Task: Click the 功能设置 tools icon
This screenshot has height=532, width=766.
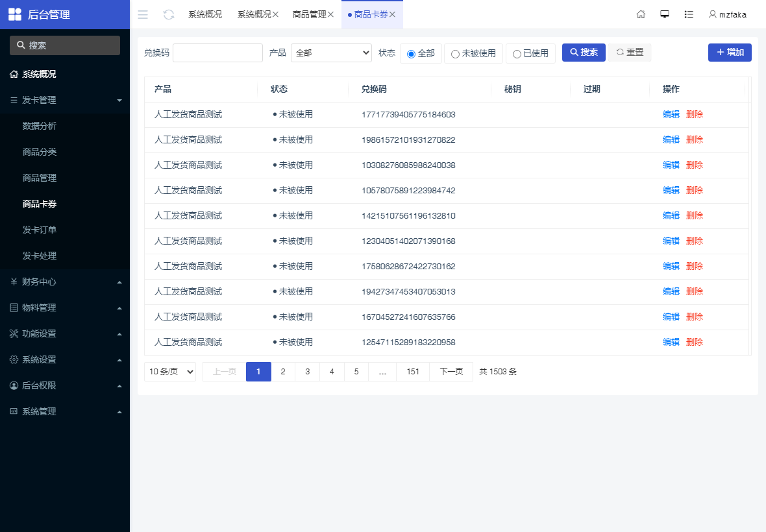Action: coord(14,333)
